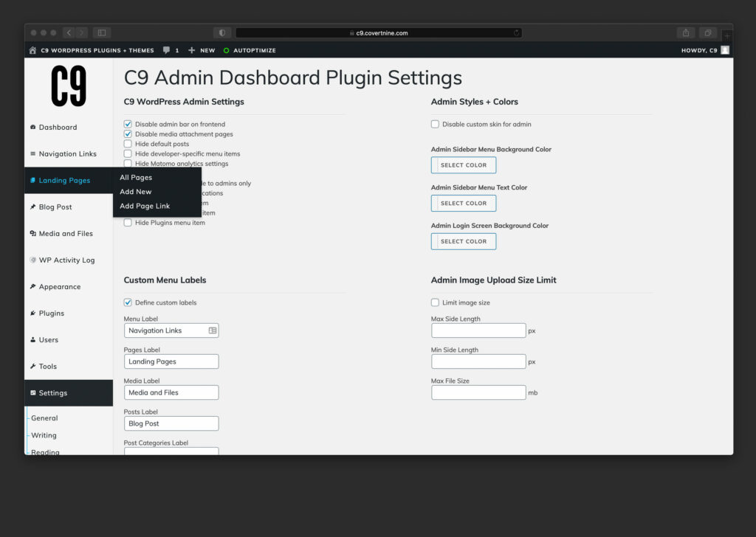Click the Autoptimize green circle icon
This screenshot has height=537, width=756.
226,50
